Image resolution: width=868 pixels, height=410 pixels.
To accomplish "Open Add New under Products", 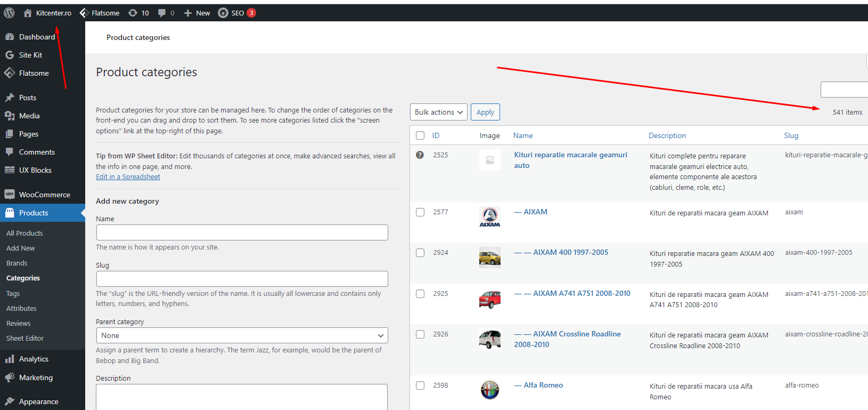I will pos(20,248).
